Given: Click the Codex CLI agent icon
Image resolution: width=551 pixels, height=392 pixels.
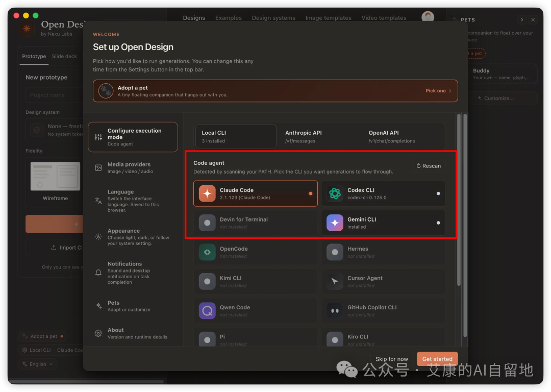Looking at the screenshot, I should (335, 193).
